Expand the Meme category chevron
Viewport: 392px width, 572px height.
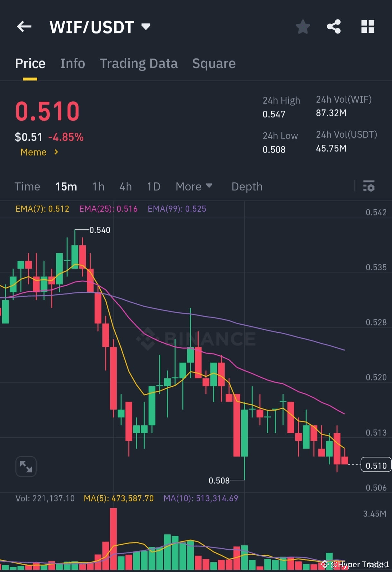(x=56, y=152)
